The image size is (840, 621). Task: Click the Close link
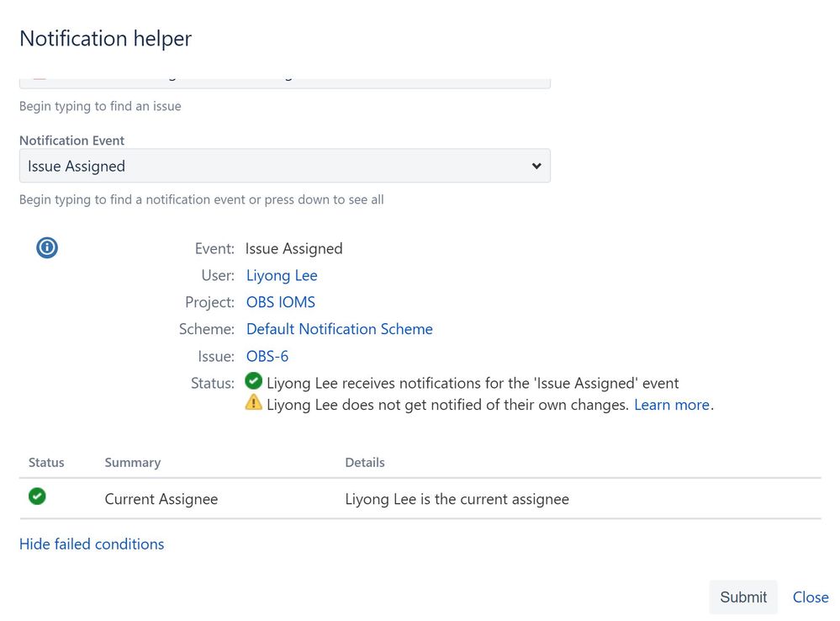[x=811, y=597]
